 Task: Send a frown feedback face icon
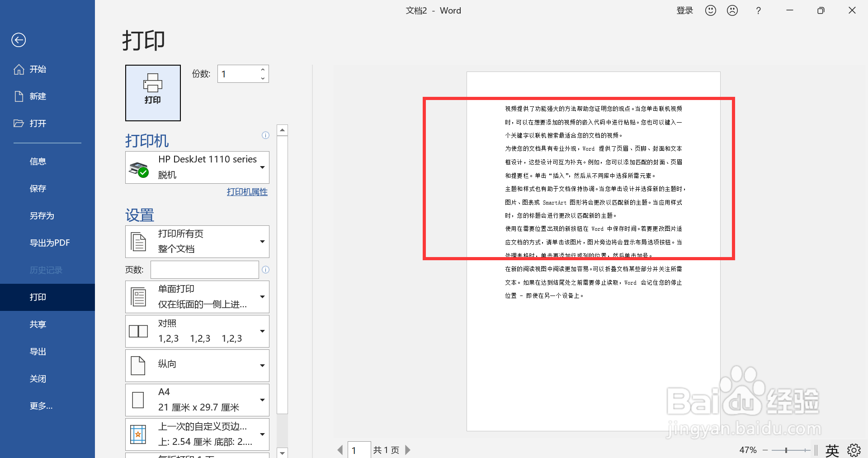732,10
